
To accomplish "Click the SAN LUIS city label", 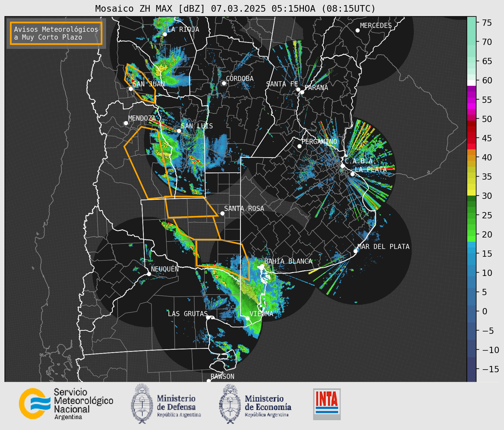I will tap(197, 126).
